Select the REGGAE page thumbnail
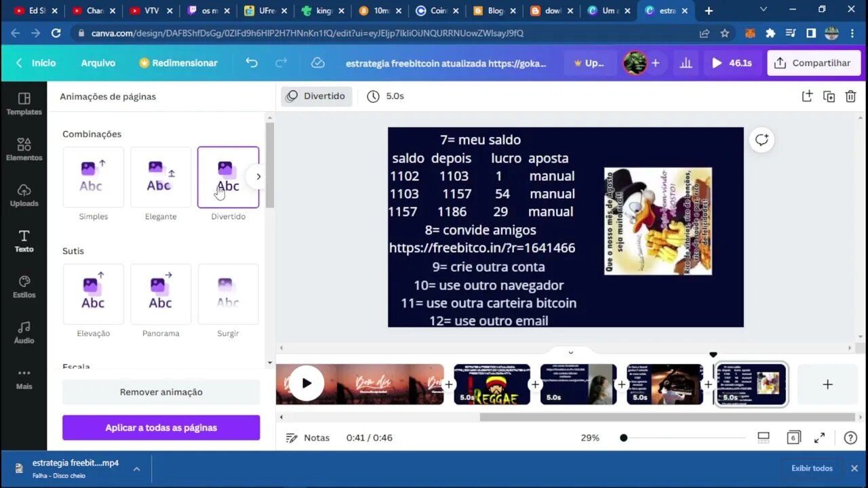The image size is (868, 488). [x=492, y=384]
